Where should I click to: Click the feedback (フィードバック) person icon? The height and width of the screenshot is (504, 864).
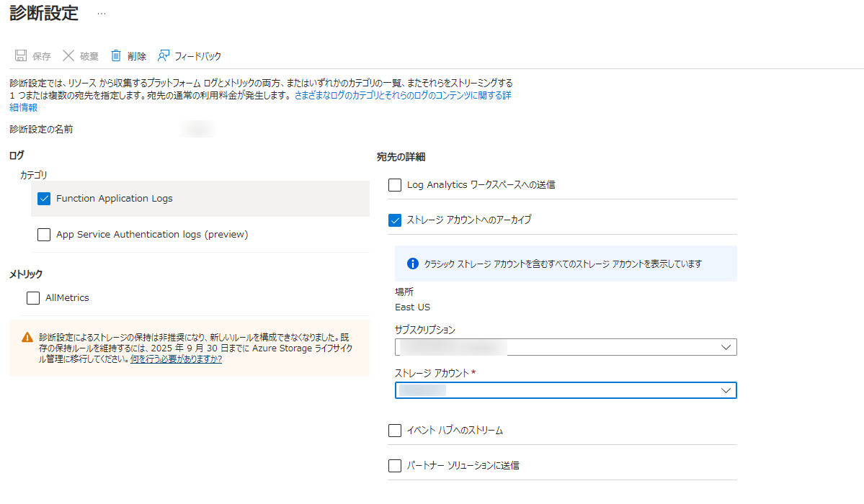[164, 55]
